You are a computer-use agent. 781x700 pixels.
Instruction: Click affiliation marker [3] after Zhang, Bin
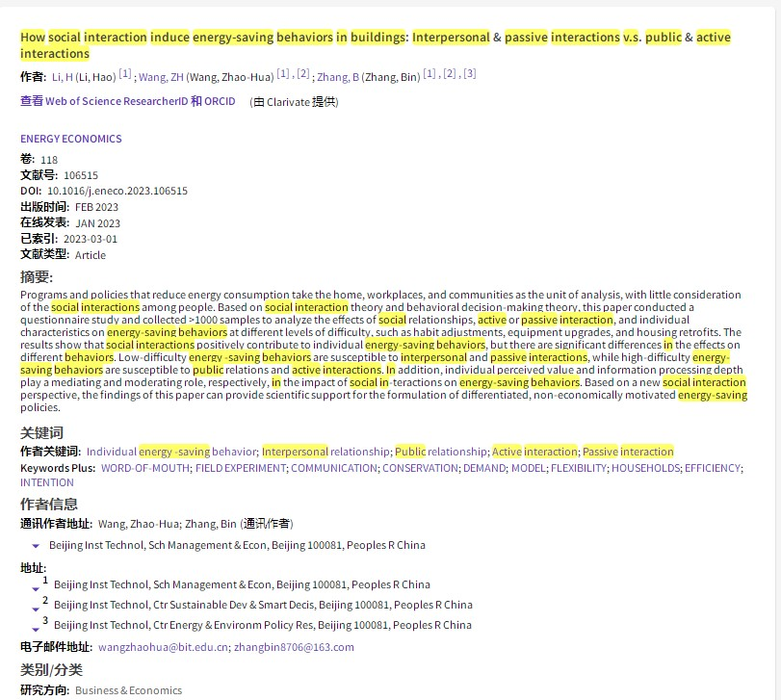469,74
